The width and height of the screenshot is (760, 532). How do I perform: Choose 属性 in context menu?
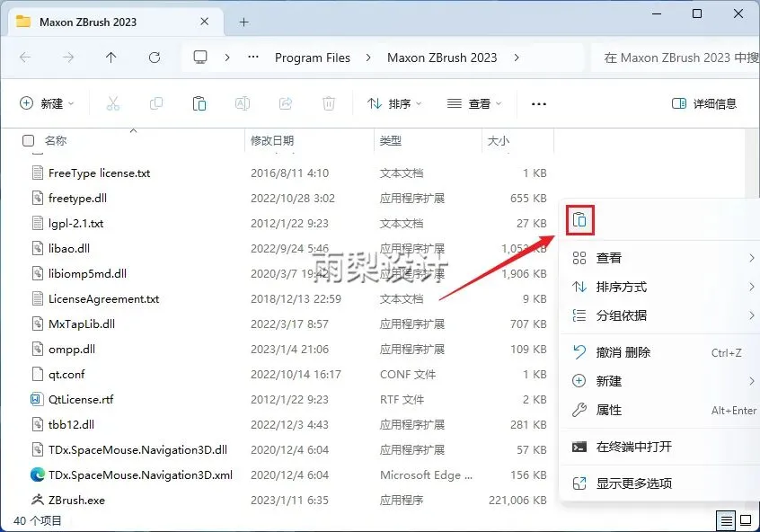click(x=660, y=410)
